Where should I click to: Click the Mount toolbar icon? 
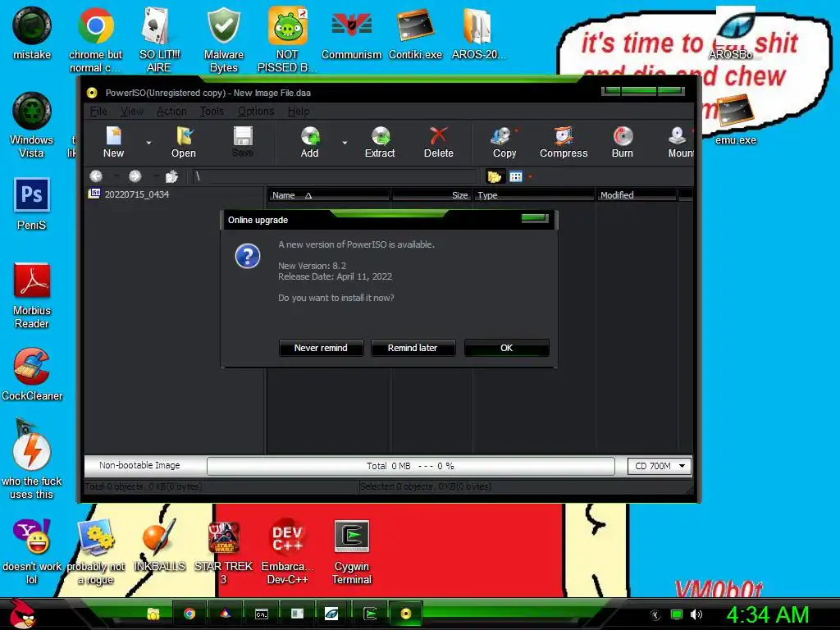point(679,142)
